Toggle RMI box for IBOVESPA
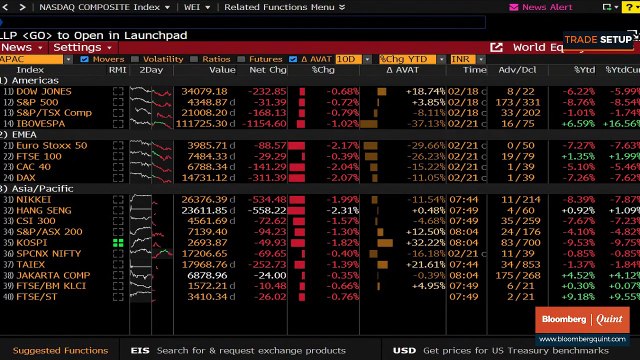640x360 pixels. tap(118, 124)
